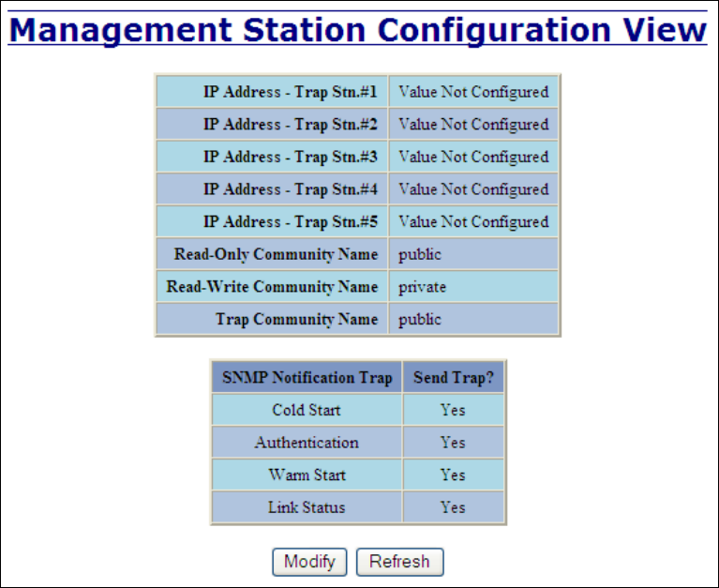Click the 'Yes' value for Cold Start
This screenshot has height=588, width=719.
[x=453, y=410]
